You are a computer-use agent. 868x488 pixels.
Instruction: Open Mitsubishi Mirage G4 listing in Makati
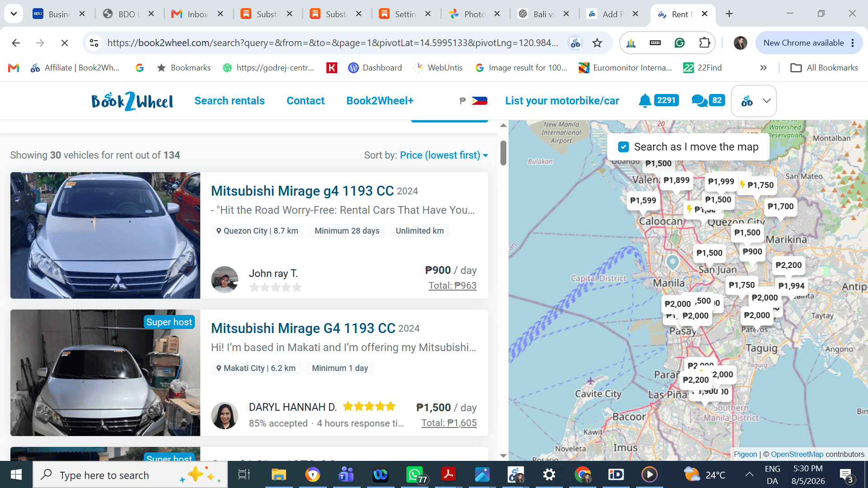(303, 328)
